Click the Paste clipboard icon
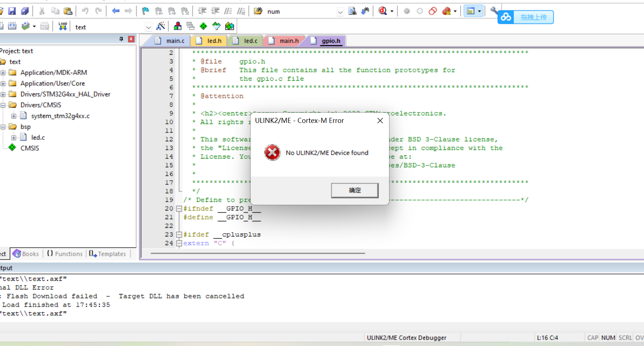 [x=68, y=11]
